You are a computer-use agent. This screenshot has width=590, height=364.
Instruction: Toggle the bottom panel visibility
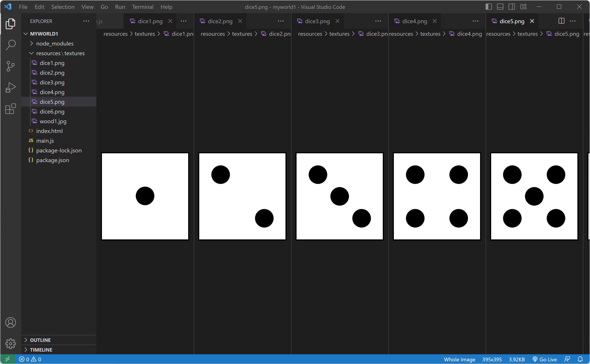(x=500, y=7)
